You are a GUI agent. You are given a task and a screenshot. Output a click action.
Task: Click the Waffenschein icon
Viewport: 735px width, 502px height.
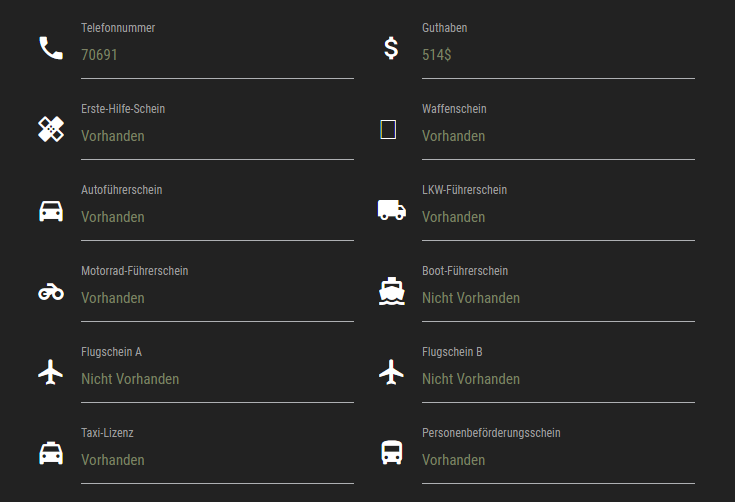point(388,129)
